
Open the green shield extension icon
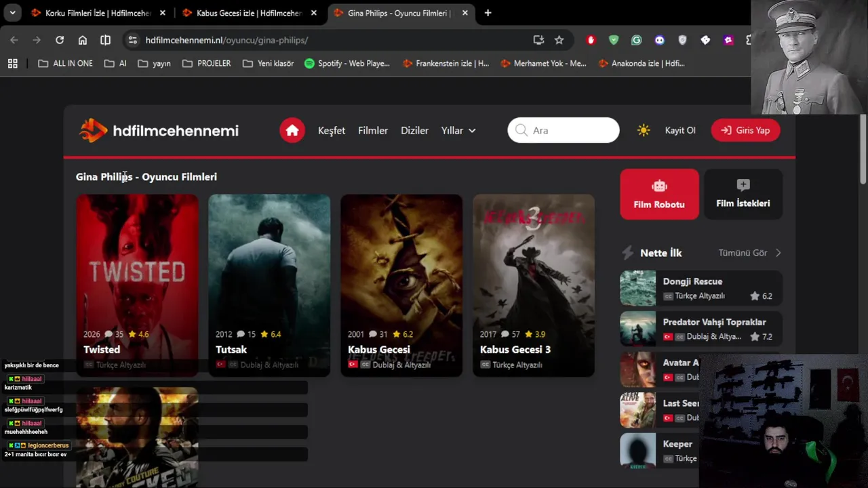tap(614, 40)
